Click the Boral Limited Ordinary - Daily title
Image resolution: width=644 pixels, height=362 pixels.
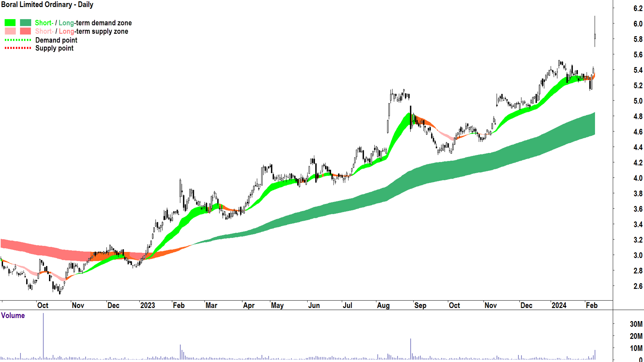(x=47, y=5)
